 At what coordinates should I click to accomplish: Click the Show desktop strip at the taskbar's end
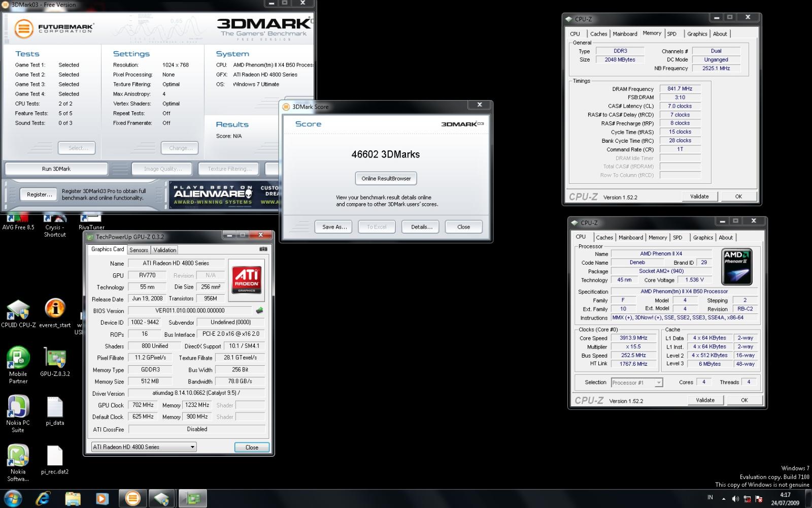pyautogui.click(x=808, y=499)
